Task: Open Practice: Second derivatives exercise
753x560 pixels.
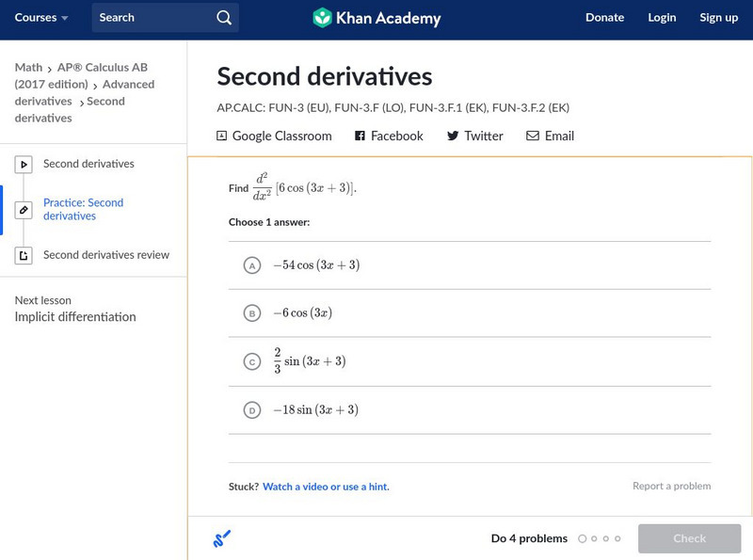Action: coord(84,209)
